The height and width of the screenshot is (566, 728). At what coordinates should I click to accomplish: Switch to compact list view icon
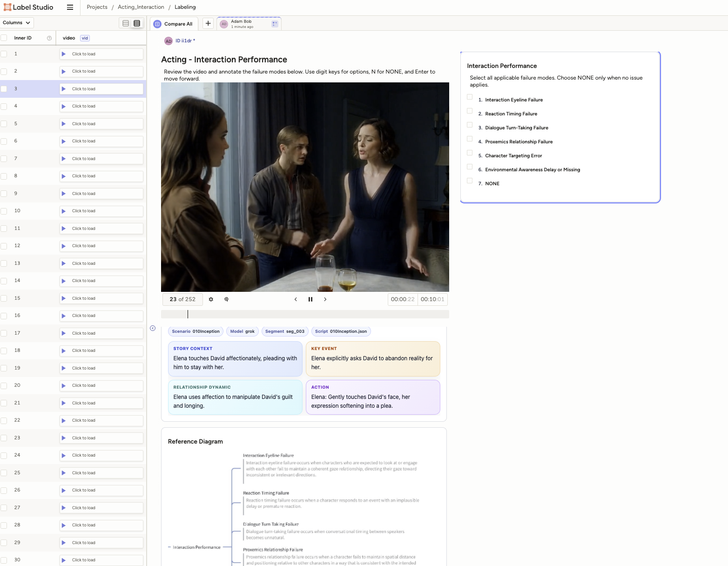(x=126, y=23)
